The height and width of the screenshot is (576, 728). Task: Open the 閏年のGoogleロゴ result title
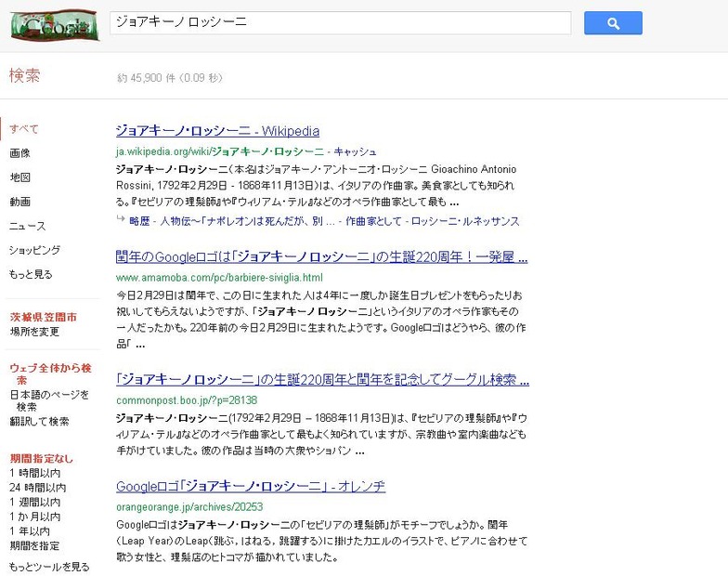321,256
